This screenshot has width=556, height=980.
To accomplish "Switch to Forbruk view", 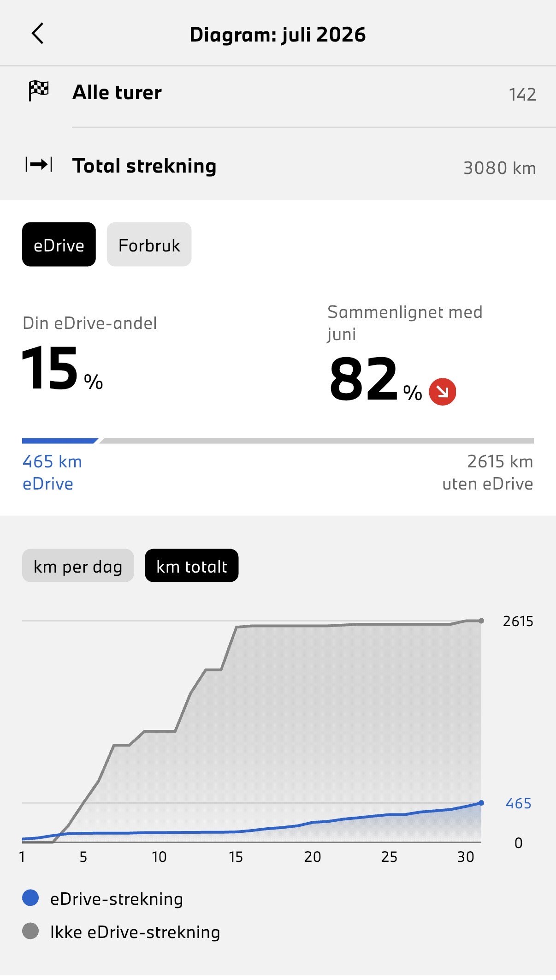I will coord(149,245).
